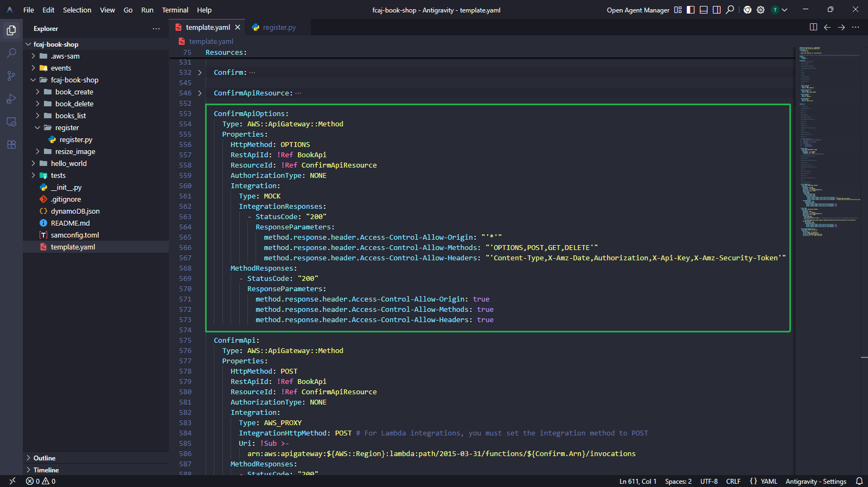The image size is (868, 487).
Task: Split the editor right
Action: click(813, 27)
